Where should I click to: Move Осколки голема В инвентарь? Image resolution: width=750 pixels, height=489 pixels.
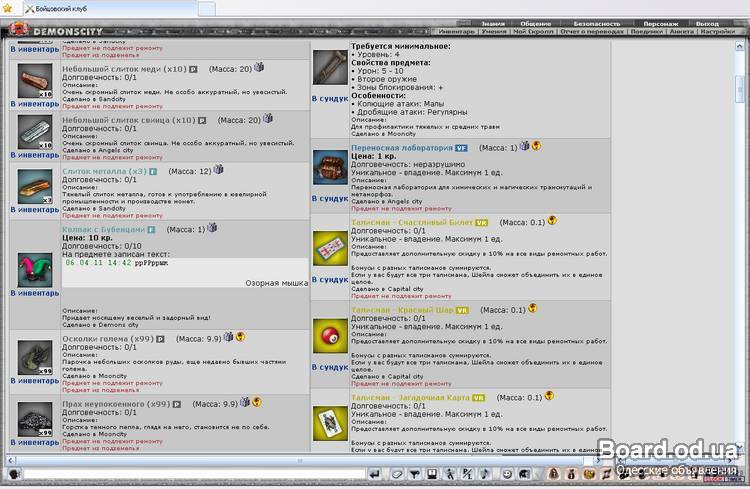point(35,381)
